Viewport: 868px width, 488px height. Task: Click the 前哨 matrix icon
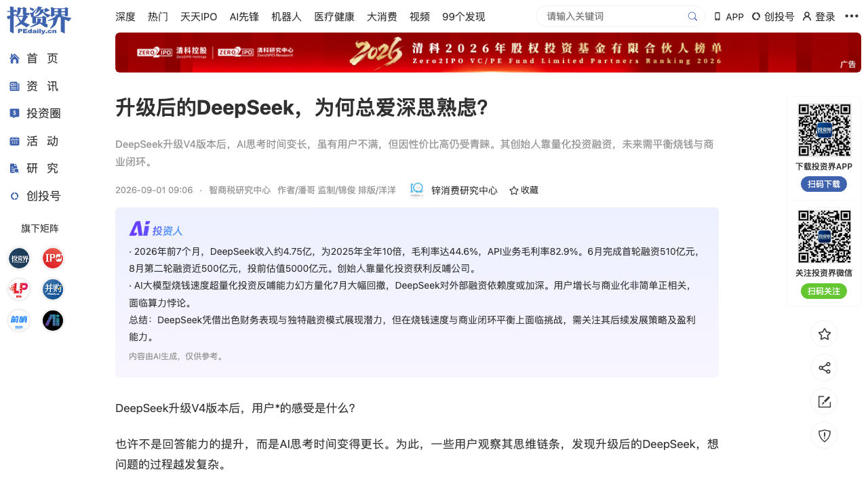pyautogui.click(x=19, y=321)
